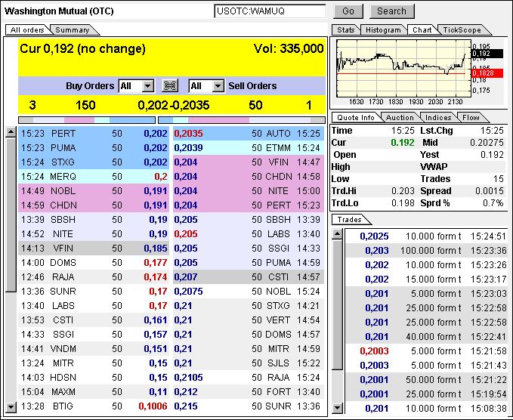Viewport: 513px width, 420px height.
Task: Click the trade at 15:08:38
Action: [x=426, y=408]
